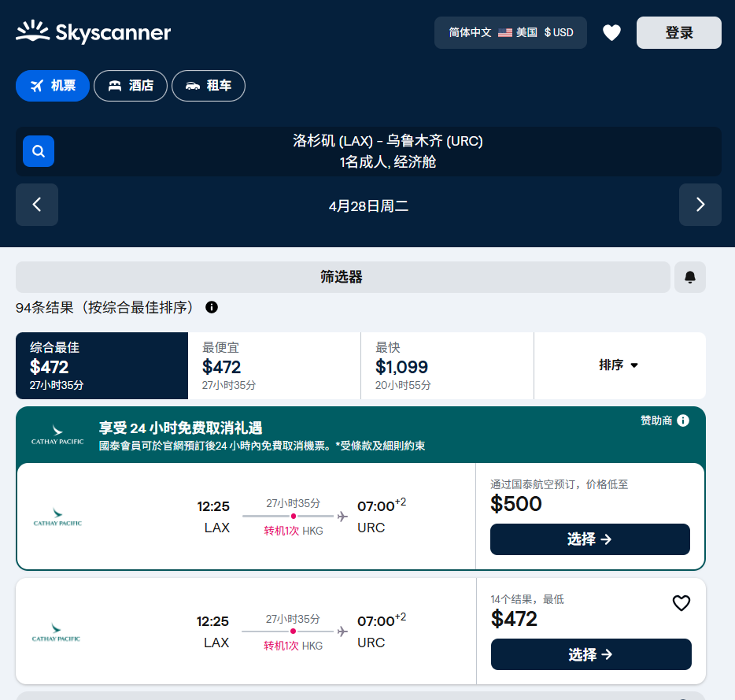Switch to the 租车 car rental tab
Screen dimensions: 735x700
(209, 86)
